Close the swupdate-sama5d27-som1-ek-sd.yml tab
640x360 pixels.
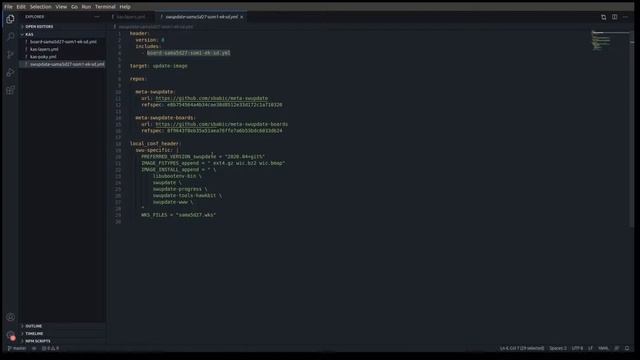pos(242,17)
